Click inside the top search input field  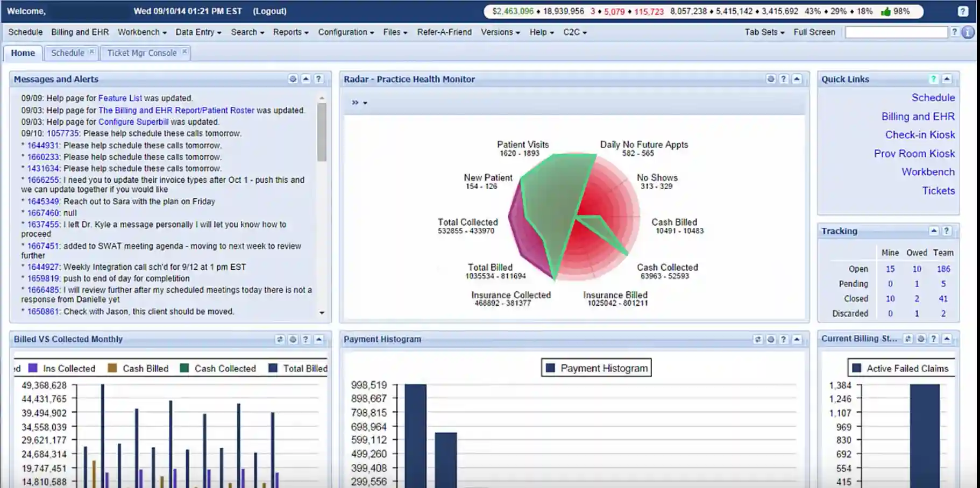tap(896, 32)
